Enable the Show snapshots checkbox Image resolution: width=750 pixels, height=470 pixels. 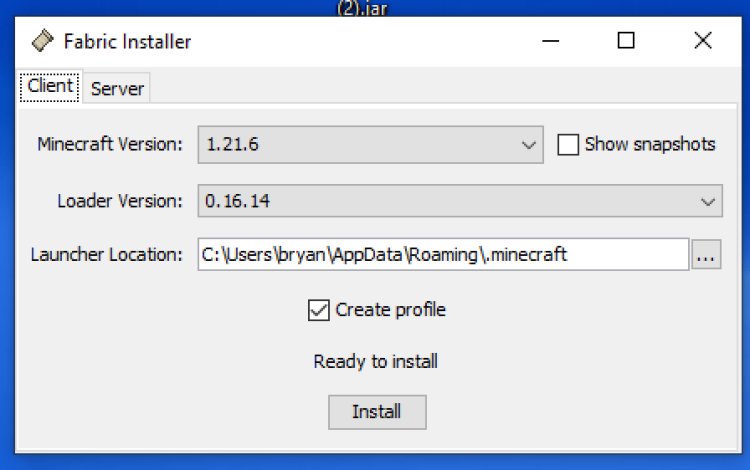(568, 144)
